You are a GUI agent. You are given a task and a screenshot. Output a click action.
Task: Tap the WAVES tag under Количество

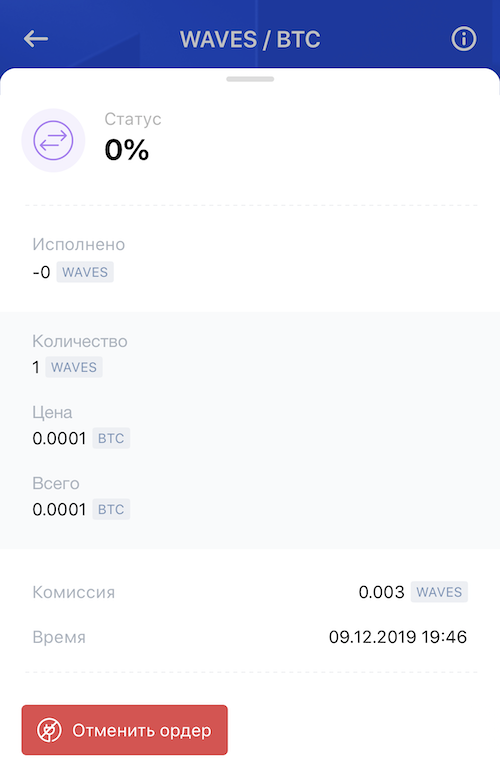pos(74,367)
